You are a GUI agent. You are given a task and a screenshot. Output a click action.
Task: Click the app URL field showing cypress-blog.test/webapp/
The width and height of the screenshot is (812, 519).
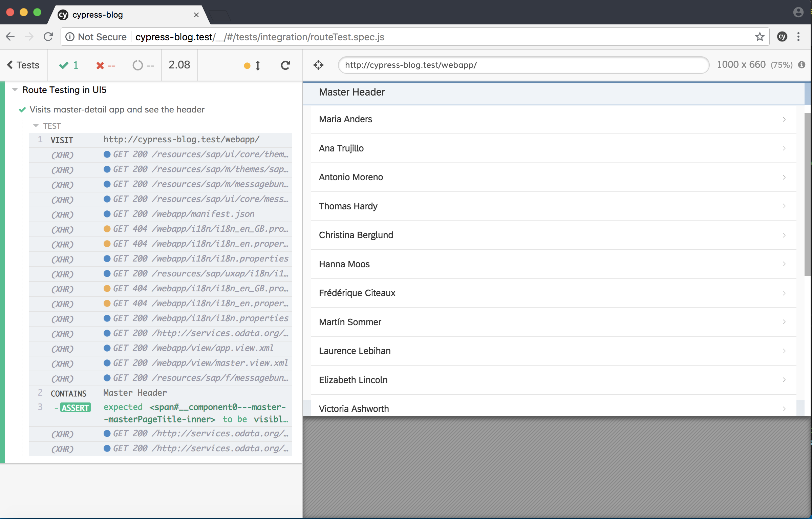coord(523,65)
